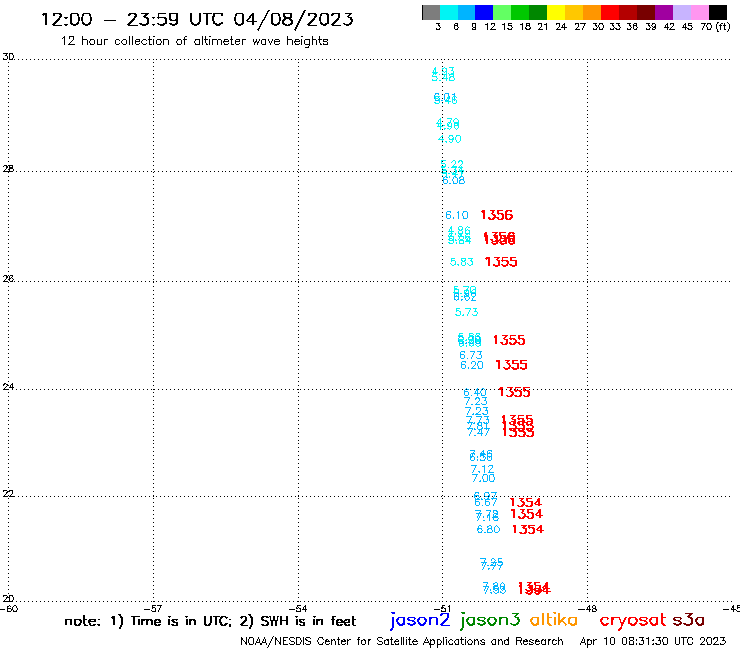Click the wave height value '6.20'
Image resolution: width=740 pixels, height=650 pixels.
point(472,365)
